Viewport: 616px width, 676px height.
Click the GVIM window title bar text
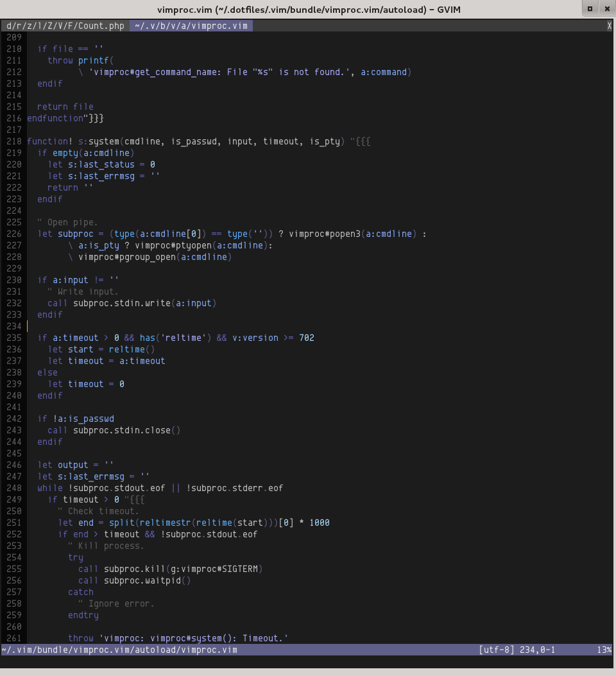point(309,9)
